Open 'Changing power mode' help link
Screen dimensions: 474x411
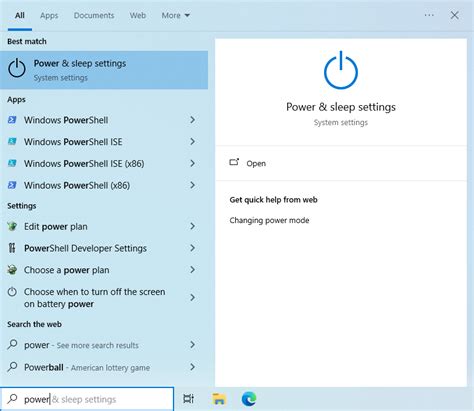coord(269,220)
